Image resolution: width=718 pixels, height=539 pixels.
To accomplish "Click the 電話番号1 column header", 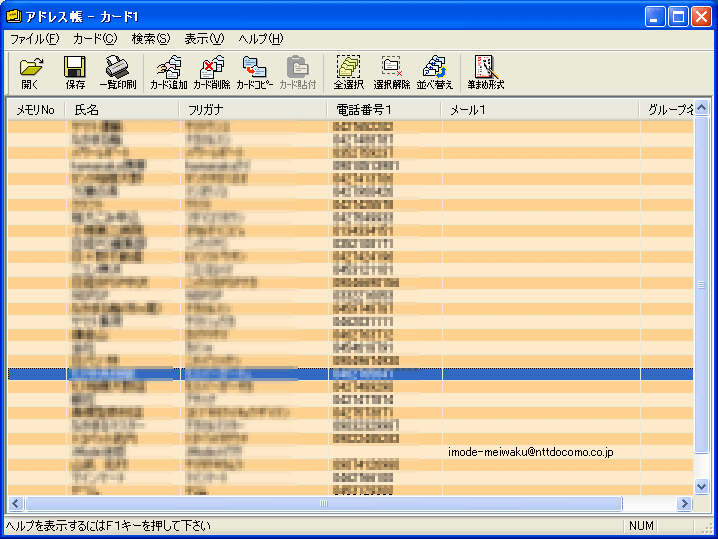I will point(383,109).
